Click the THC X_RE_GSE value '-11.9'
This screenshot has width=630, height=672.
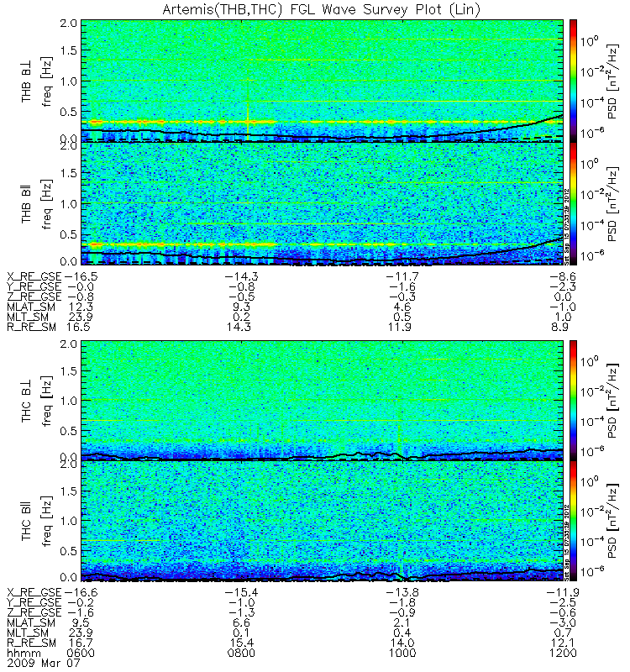click(563, 593)
